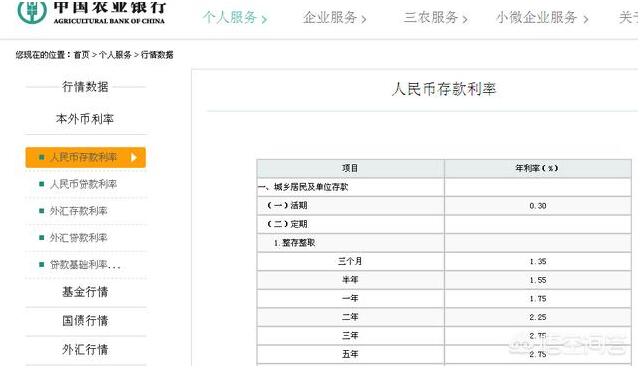Open 贷款基础利率 sidebar entry
The height and width of the screenshot is (374, 641).
(x=85, y=265)
